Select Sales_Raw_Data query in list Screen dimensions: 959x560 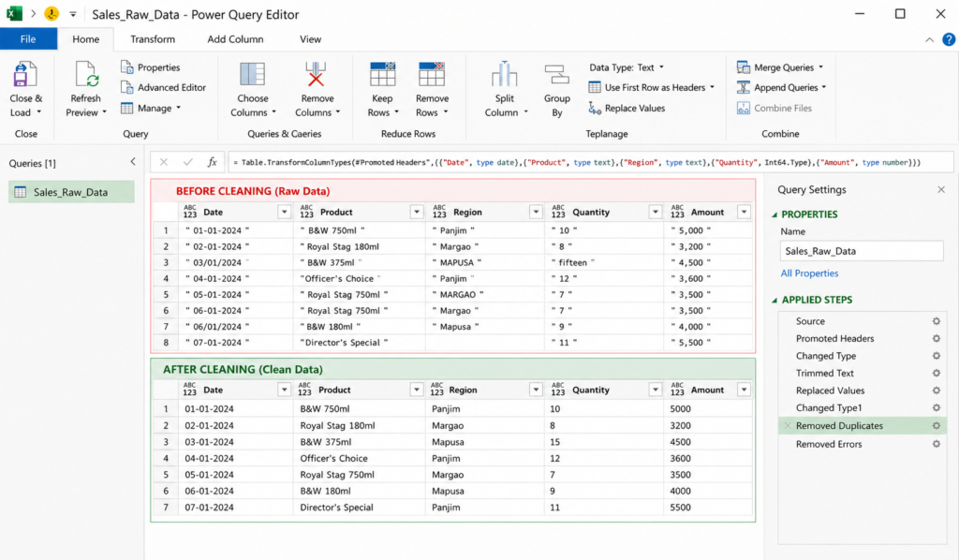pyautogui.click(x=71, y=192)
